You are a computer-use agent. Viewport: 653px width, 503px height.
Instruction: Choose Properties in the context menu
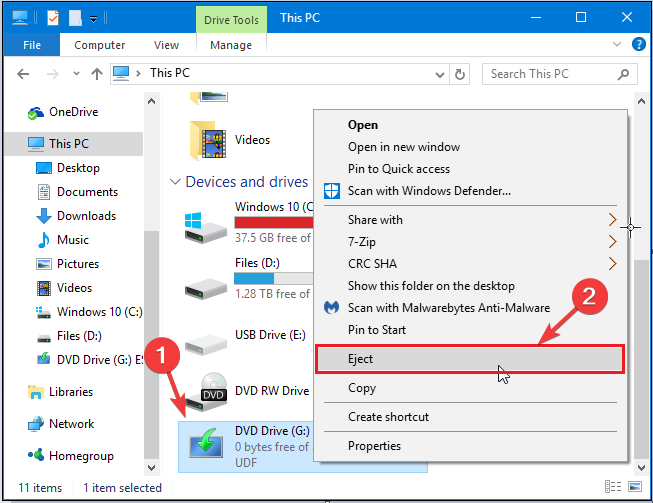(x=470, y=446)
